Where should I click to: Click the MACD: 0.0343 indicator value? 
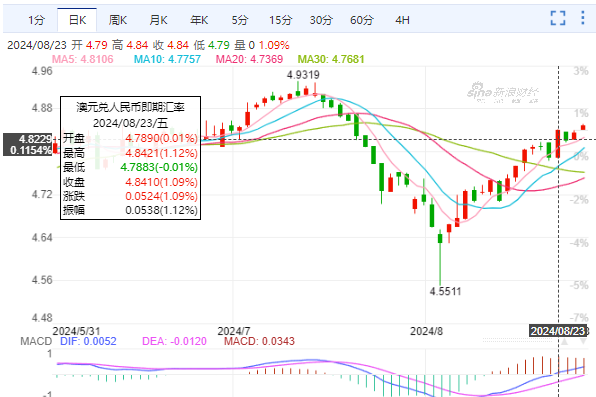[x=259, y=341]
